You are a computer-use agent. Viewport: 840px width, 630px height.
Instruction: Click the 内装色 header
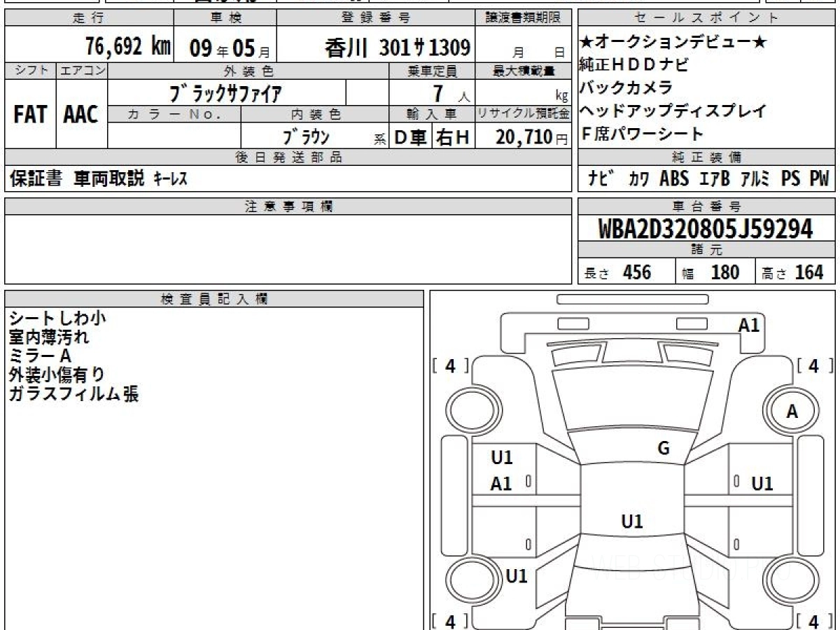tap(315, 114)
